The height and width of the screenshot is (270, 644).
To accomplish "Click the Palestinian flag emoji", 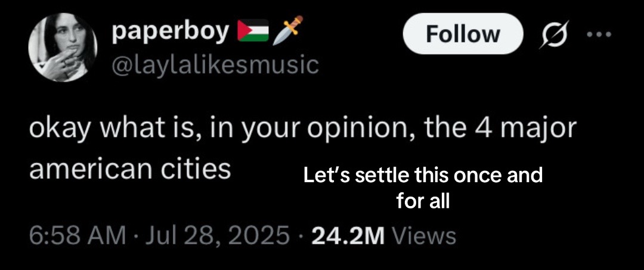I will (253, 31).
